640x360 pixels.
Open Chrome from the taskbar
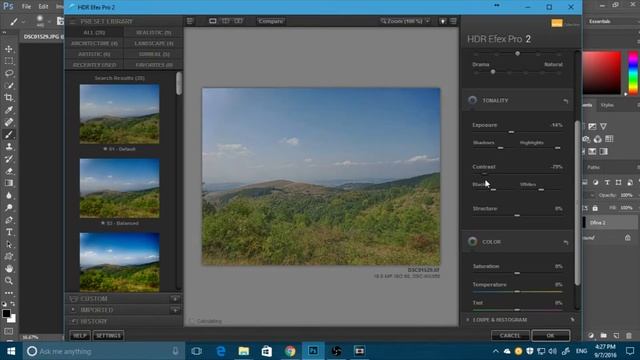pyautogui.click(x=290, y=351)
